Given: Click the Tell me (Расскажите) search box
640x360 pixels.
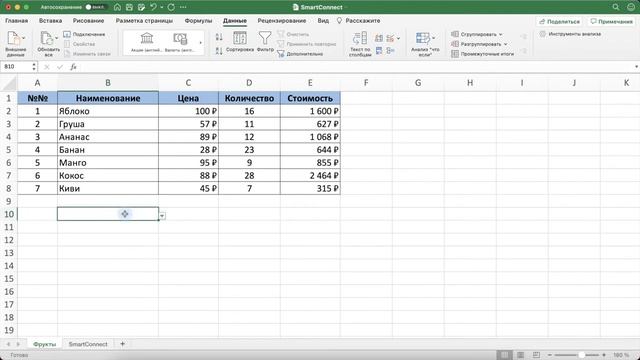Looking at the screenshot, I should point(359,20).
